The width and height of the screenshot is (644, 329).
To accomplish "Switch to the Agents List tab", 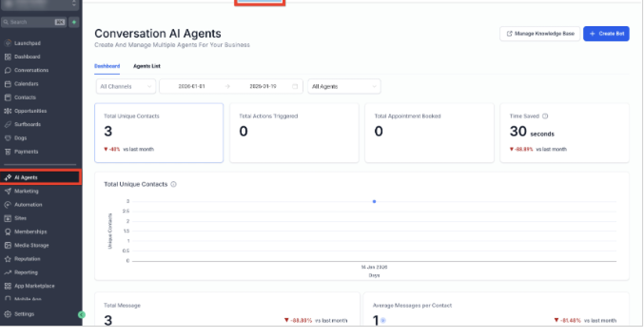I will [x=146, y=66].
